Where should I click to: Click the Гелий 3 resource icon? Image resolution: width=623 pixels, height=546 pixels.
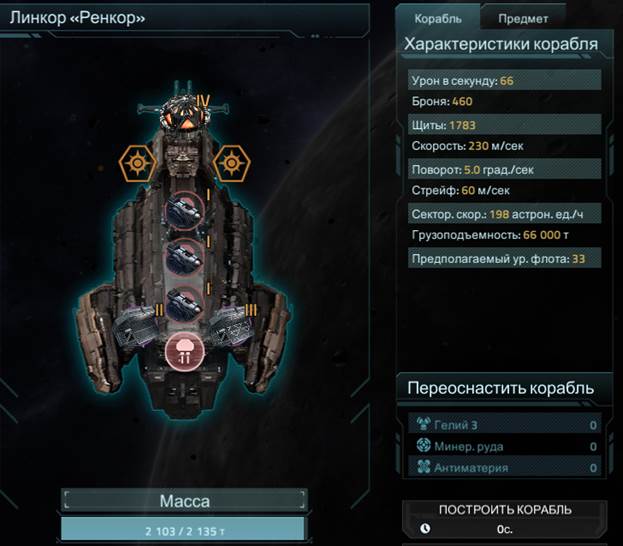click(x=424, y=424)
